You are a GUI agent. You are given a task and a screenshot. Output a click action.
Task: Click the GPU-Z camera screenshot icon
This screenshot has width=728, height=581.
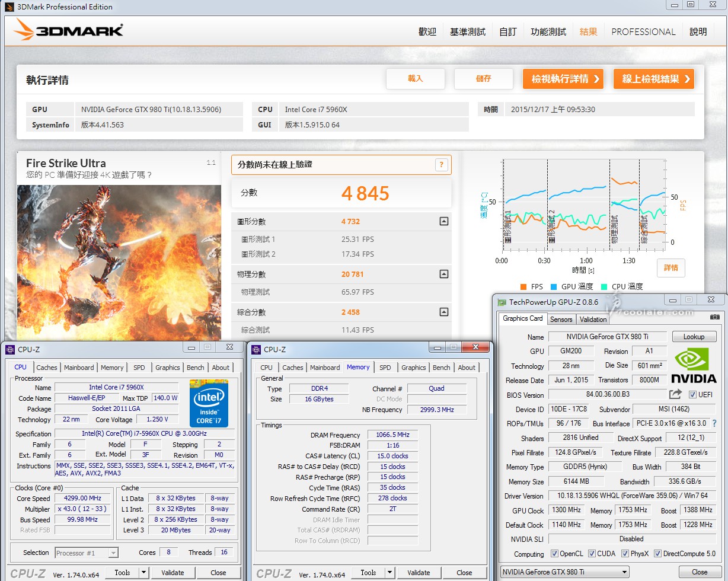pyautogui.click(x=715, y=318)
